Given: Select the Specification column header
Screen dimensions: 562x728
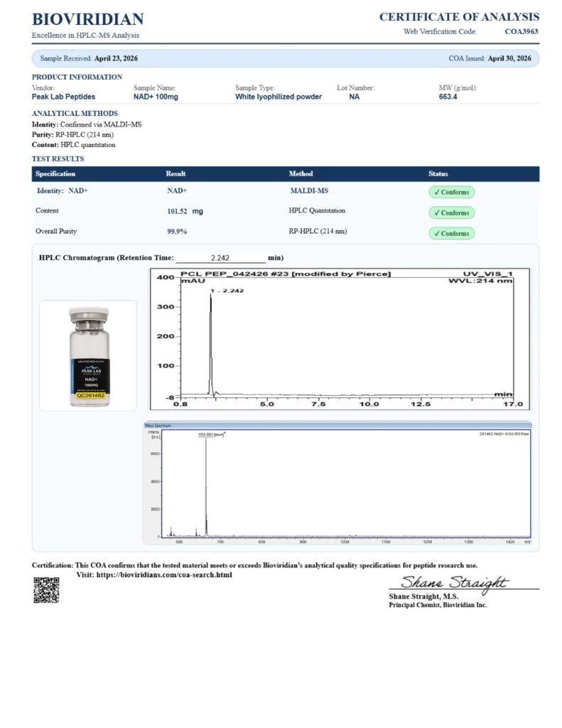Looking at the screenshot, I should (x=55, y=173).
